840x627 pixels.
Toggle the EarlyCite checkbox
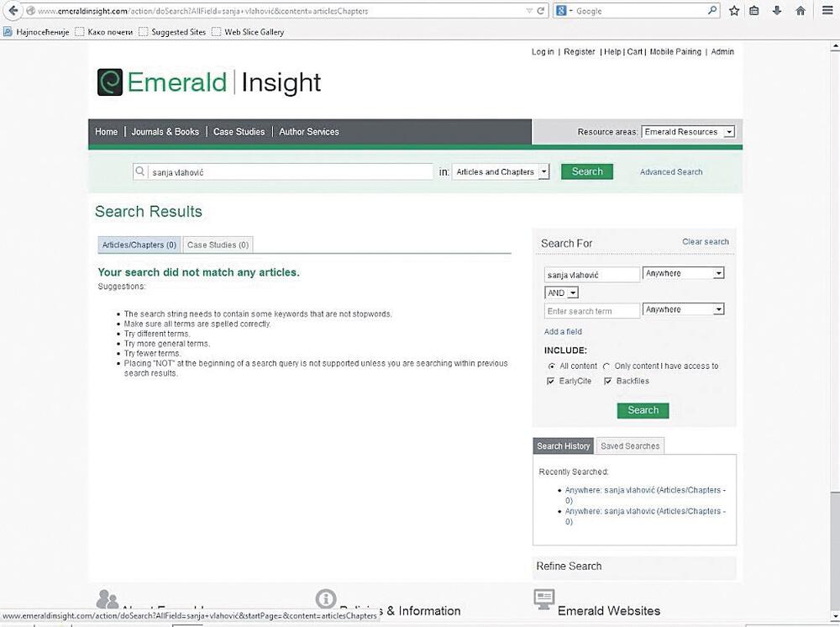[x=551, y=382]
